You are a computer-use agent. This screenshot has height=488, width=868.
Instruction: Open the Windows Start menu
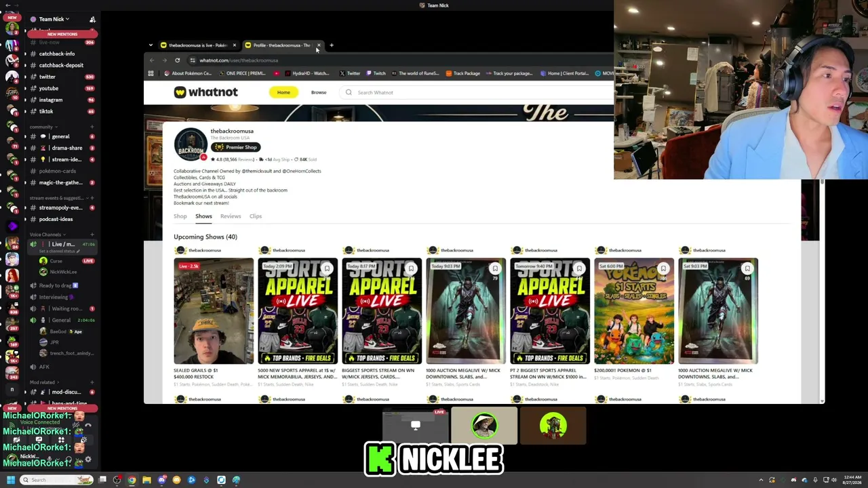(11, 480)
